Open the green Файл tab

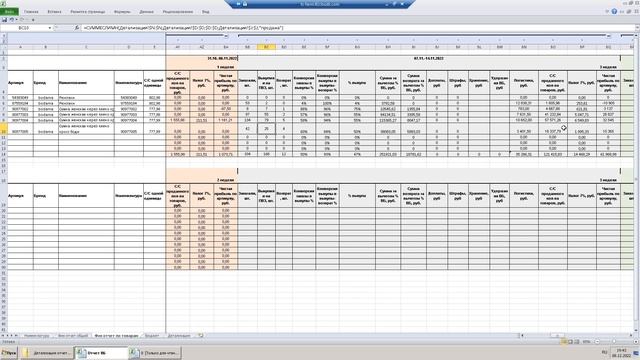click(x=9, y=12)
